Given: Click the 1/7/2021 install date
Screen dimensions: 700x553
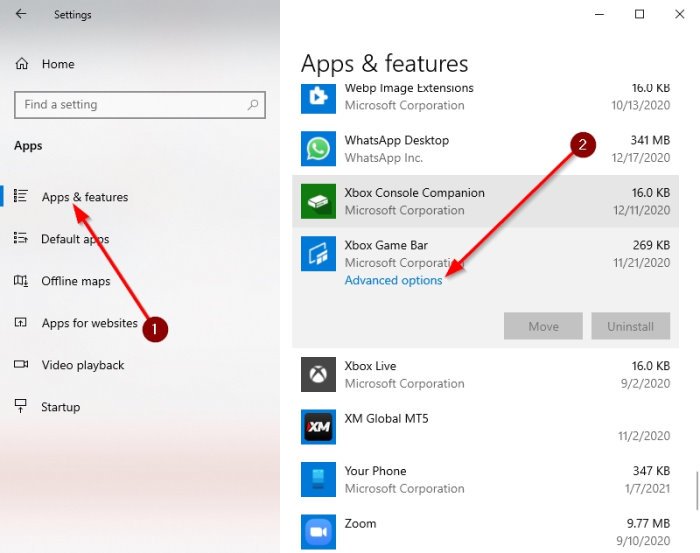Looking at the screenshot, I should click(647, 488).
